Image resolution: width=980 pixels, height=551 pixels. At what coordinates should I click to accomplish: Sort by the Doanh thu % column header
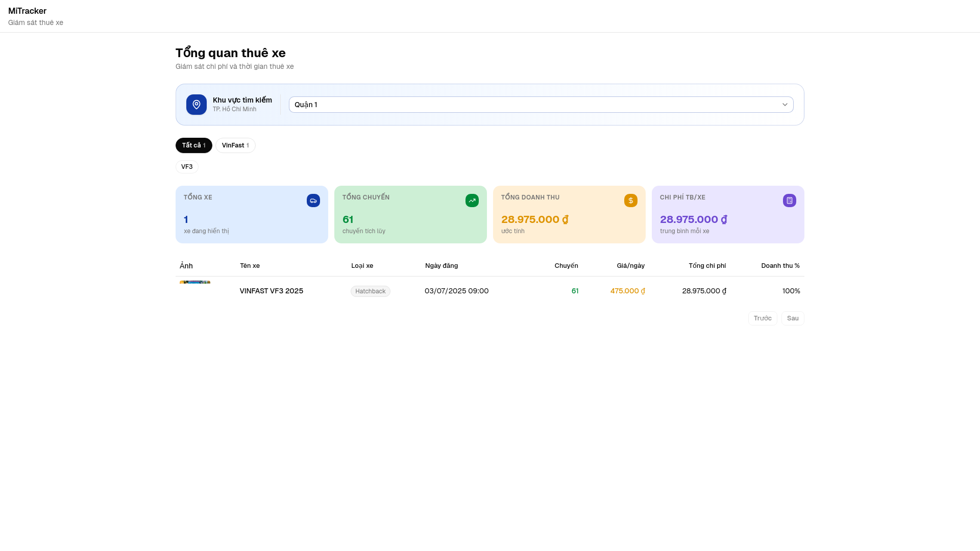click(x=780, y=266)
